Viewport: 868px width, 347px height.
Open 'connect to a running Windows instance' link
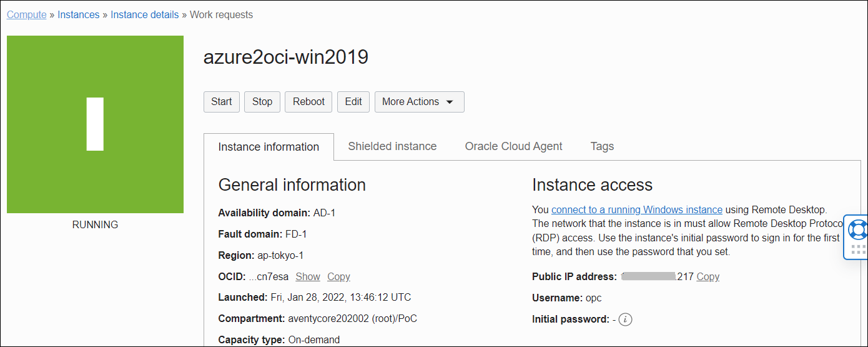637,209
